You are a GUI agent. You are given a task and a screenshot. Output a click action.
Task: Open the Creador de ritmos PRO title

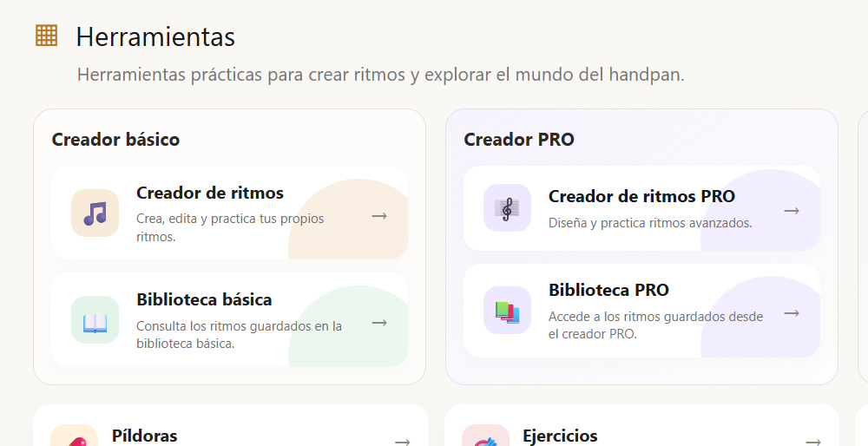[641, 196]
